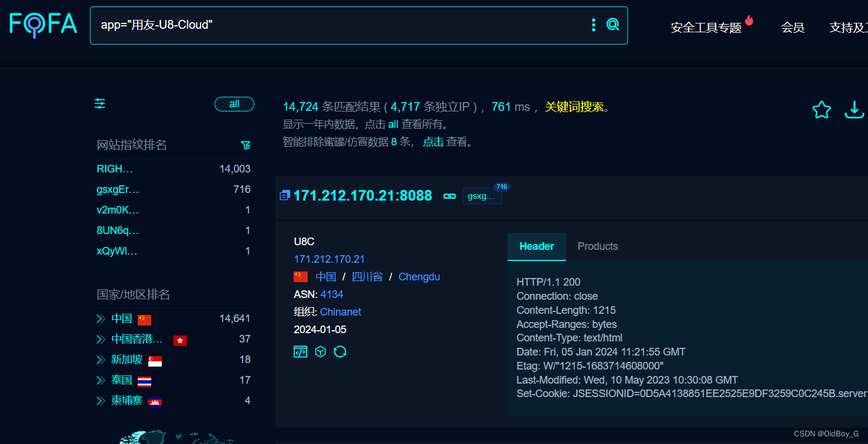Image resolution: width=868 pixels, height=444 pixels.
Task: Open the search options three-dot menu
Action: click(x=594, y=25)
